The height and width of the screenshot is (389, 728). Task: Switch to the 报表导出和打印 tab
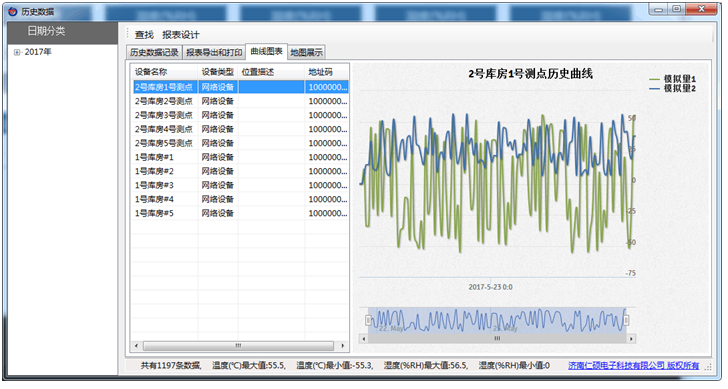pos(214,52)
